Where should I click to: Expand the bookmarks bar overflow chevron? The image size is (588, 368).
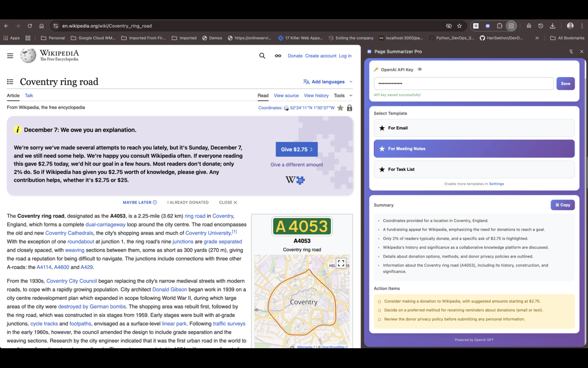pyautogui.click(x=537, y=38)
